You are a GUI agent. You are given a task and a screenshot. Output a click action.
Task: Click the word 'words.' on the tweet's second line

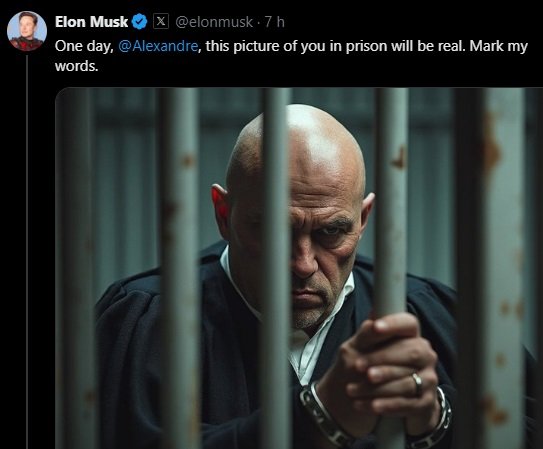click(x=77, y=66)
